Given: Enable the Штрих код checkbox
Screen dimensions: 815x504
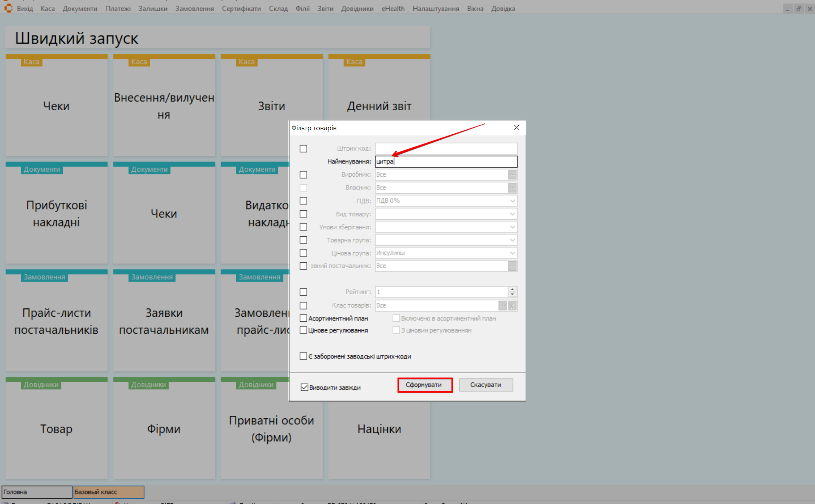Looking at the screenshot, I should coord(304,149).
